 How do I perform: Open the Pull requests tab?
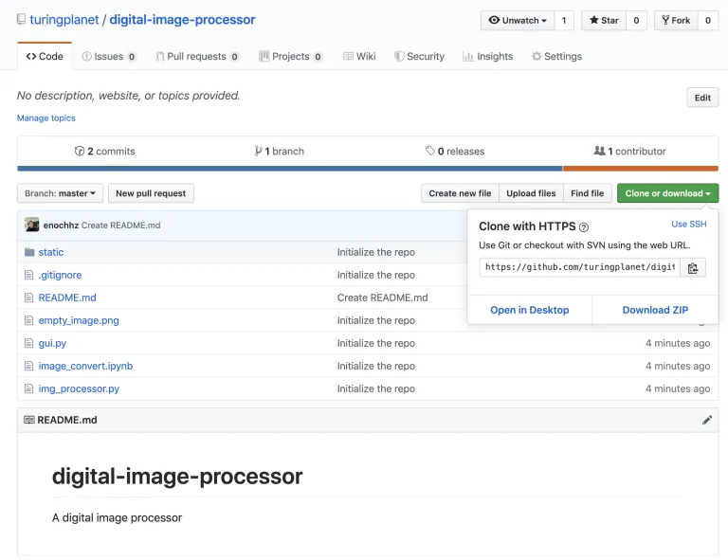point(197,57)
